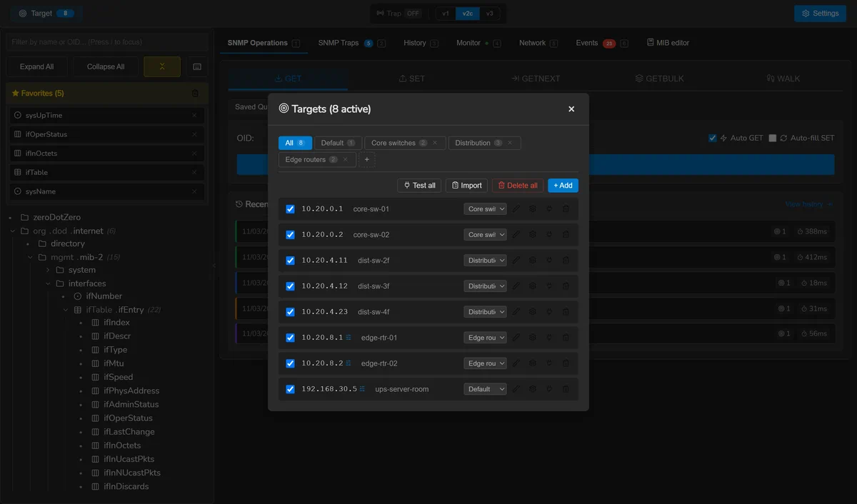The image size is (857, 504).
Task: Remove the Edge routers group via x
Action: tap(346, 160)
